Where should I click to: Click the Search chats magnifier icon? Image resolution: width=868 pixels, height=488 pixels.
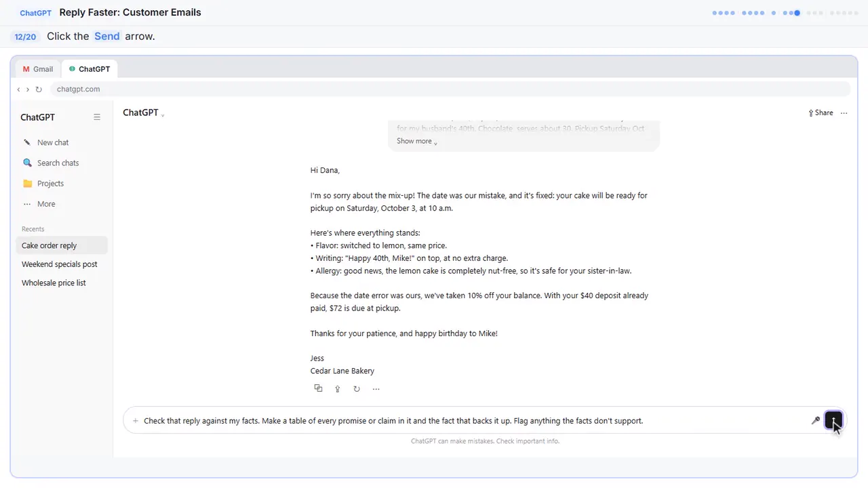click(27, 163)
